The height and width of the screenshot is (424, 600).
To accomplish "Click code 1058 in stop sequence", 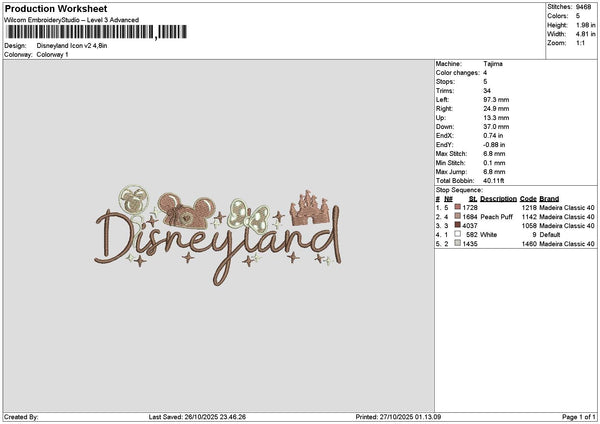I will (x=529, y=225).
